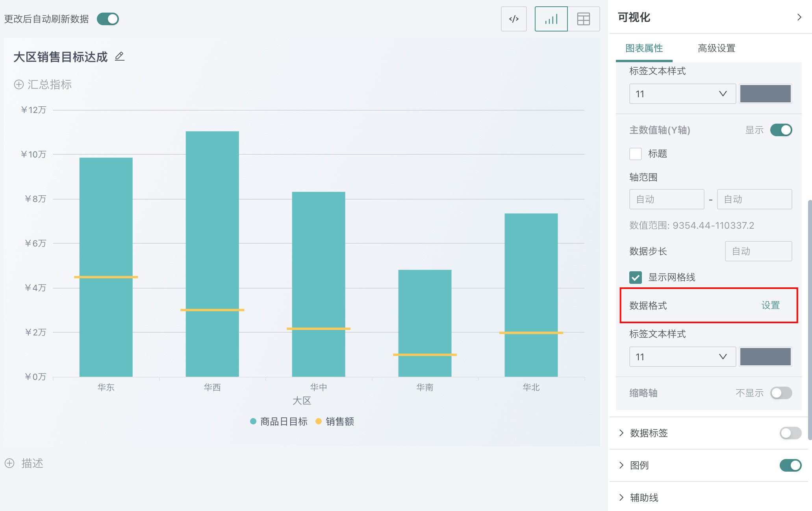Screen dimensions: 812x511
Task: Click the plus icon for 汇总指标
Action: (19, 85)
